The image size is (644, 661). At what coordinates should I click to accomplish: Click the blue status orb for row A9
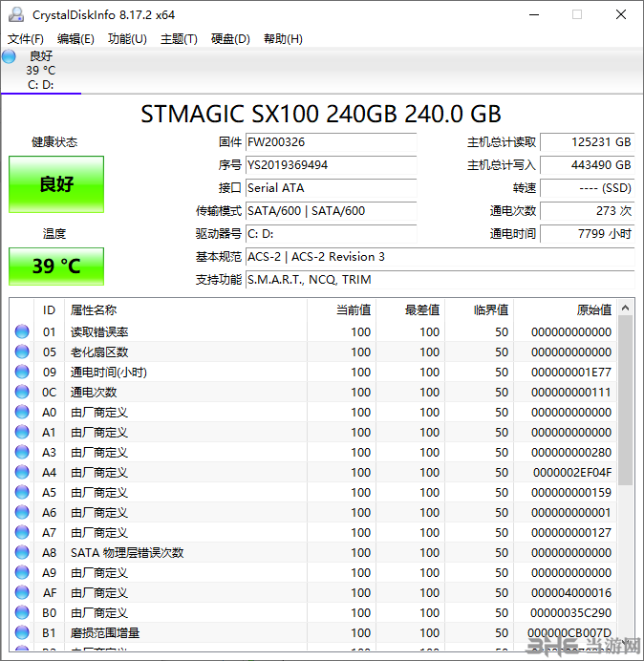(22, 572)
